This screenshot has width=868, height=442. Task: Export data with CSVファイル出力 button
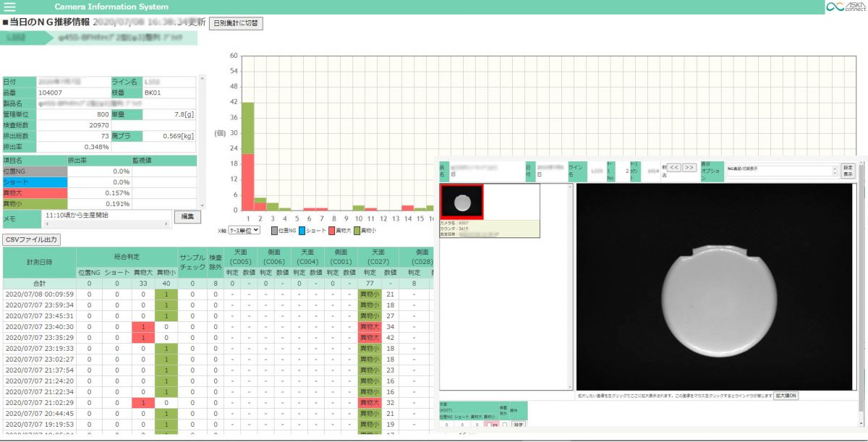[x=32, y=239]
